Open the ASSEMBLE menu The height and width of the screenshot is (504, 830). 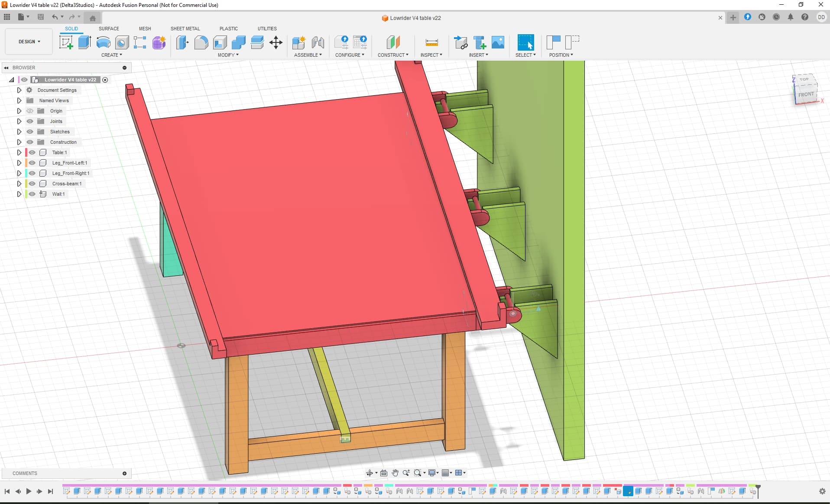click(x=308, y=55)
